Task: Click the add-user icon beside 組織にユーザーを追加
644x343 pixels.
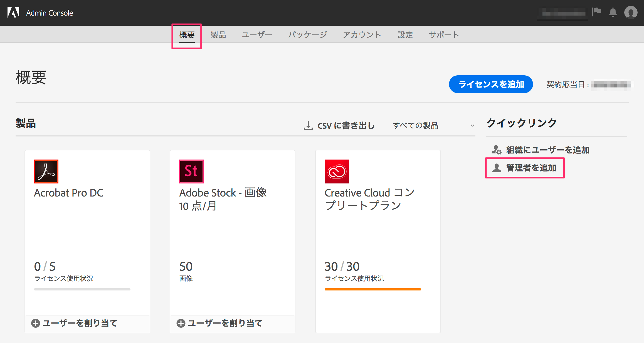Action: pyautogui.click(x=496, y=150)
